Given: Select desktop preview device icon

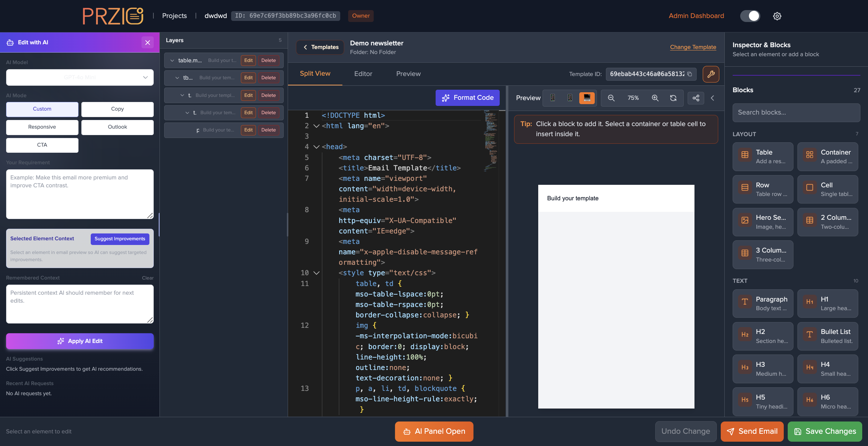Looking at the screenshot, I should point(587,98).
